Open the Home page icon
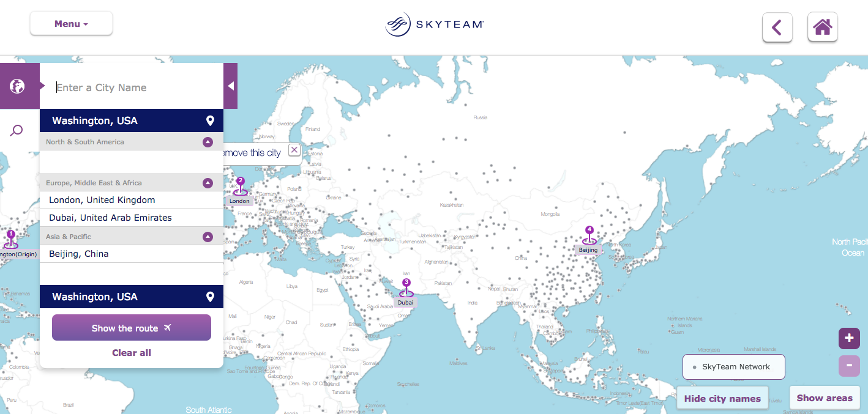The height and width of the screenshot is (414, 868). tap(822, 28)
